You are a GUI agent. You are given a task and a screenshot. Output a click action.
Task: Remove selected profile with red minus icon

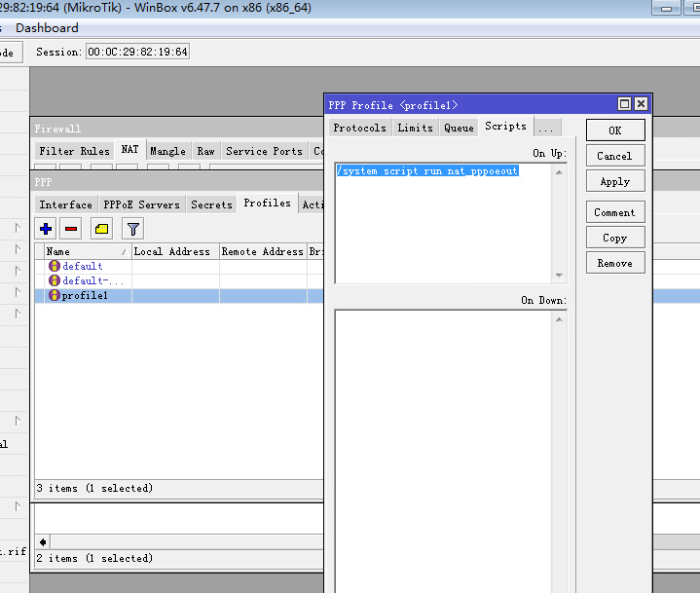tap(71, 229)
